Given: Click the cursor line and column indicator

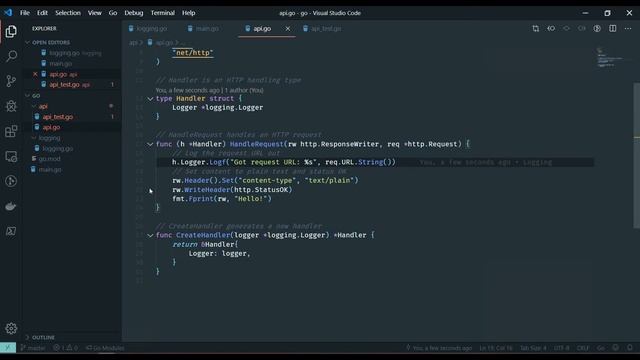Looking at the screenshot, I should tap(496, 348).
